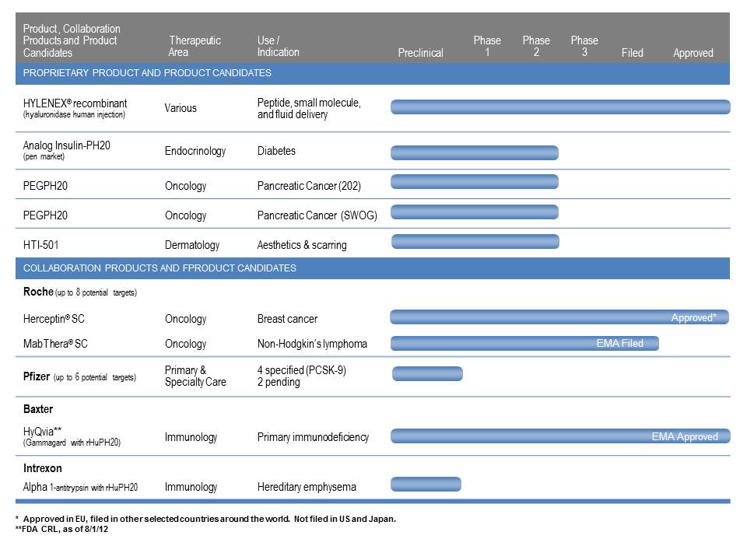
Task: Select the Filed column header
Action: pos(632,53)
